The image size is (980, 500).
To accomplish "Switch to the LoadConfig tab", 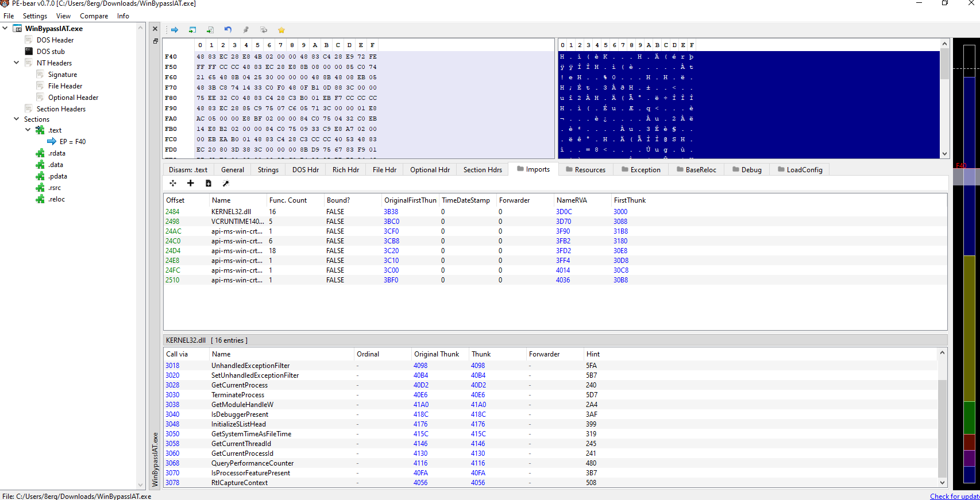I will [x=800, y=170].
